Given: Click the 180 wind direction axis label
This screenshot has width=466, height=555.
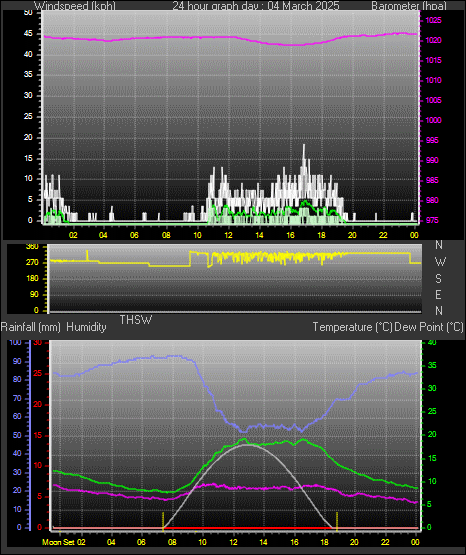Looking at the screenshot, I should pyautogui.click(x=32, y=279).
